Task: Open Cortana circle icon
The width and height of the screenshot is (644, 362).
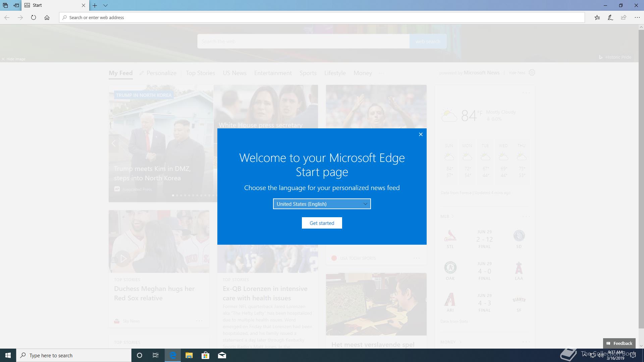Action: 140,355
